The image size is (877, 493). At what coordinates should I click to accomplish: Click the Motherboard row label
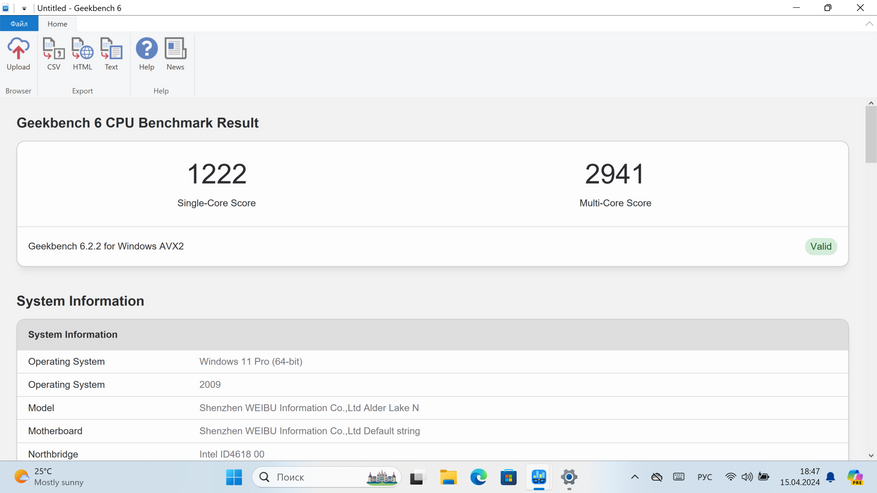(x=55, y=431)
